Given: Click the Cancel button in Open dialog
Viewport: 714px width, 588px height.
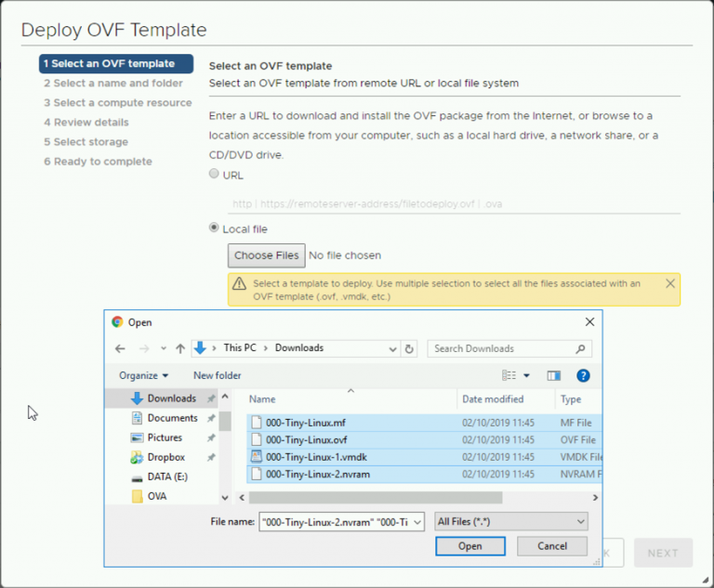Looking at the screenshot, I should [552, 545].
